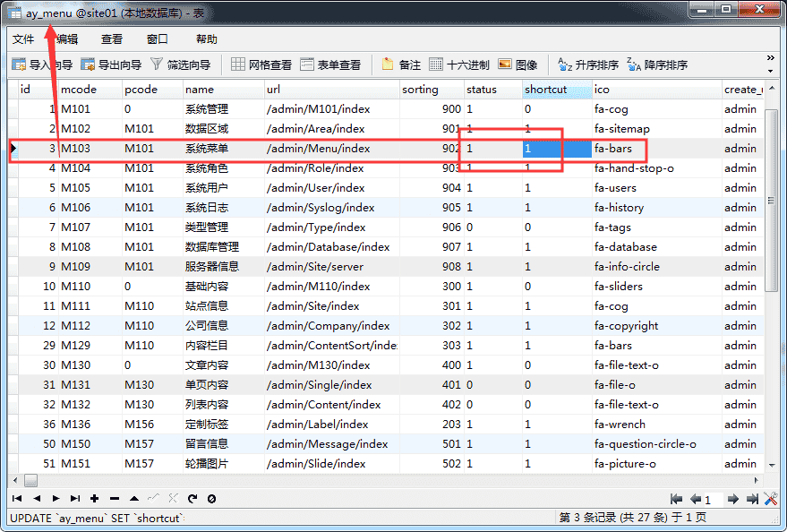
Task: Open the 图像 image viewer
Action: coord(517,64)
